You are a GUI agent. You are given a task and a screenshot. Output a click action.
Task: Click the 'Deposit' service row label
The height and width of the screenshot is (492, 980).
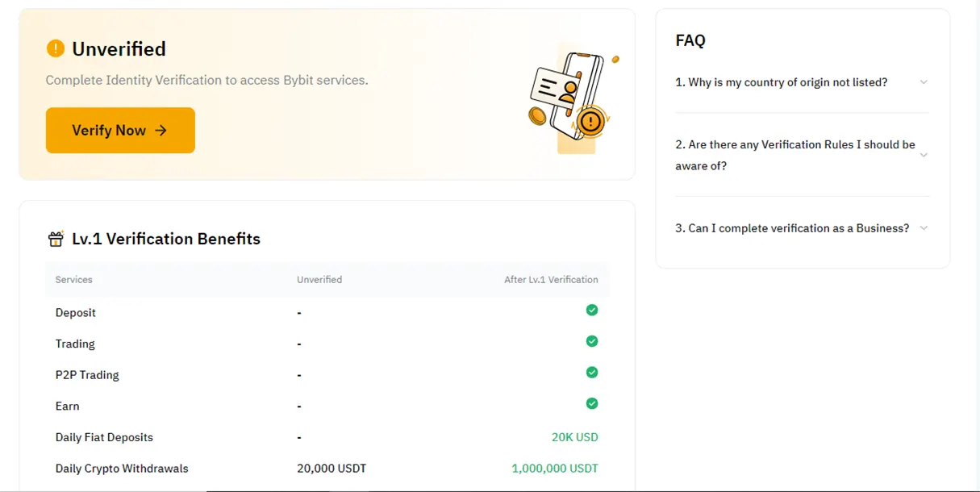(x=76, y=313)
